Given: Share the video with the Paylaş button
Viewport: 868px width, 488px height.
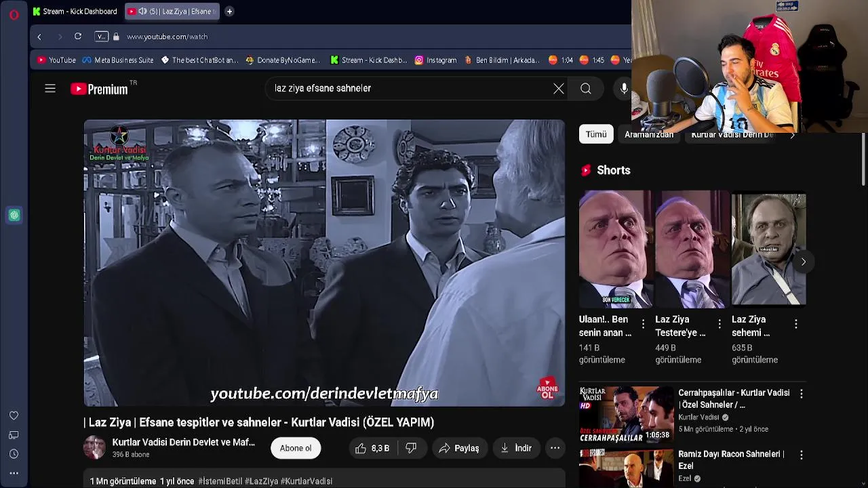Looking at the screenshot, I should coord(459,448).
